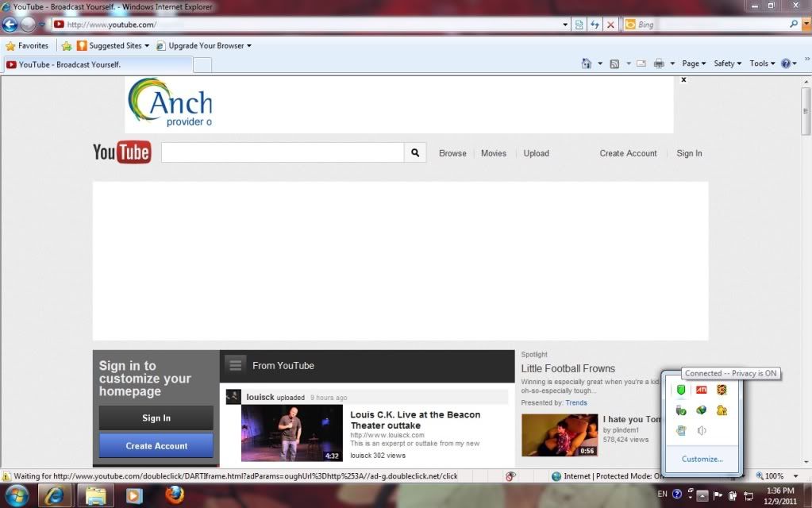Open the Upload link
Screen dimensions: 812x508
(x=536, y=153)
